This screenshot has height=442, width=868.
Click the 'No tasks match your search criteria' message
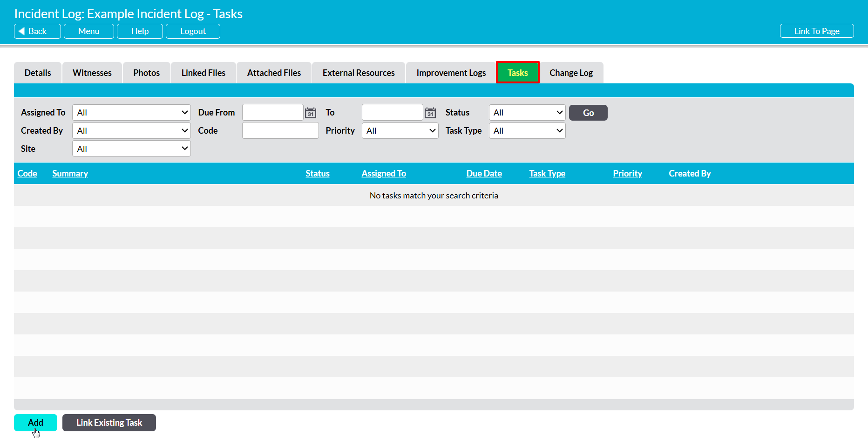[434, 196]
